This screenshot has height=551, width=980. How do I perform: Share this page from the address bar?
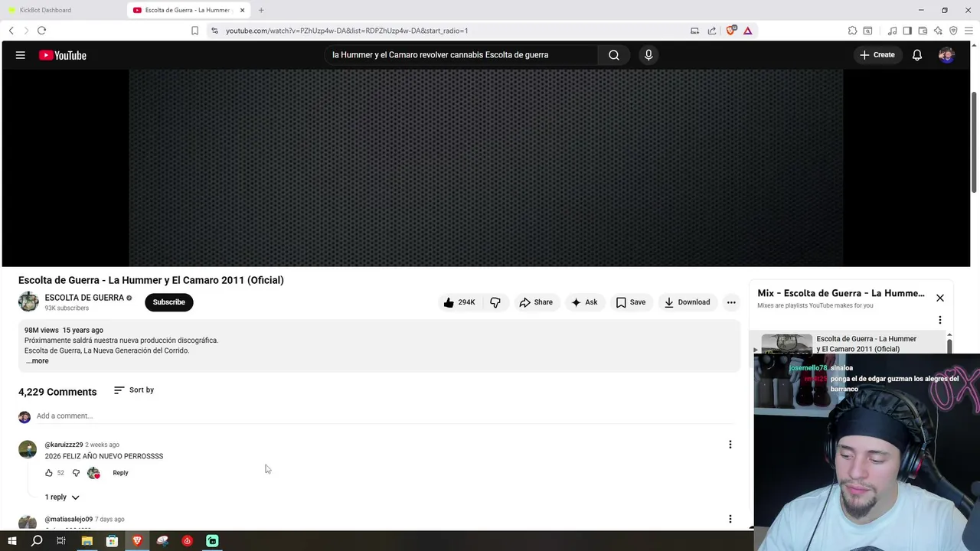click(x=712, y=31)
